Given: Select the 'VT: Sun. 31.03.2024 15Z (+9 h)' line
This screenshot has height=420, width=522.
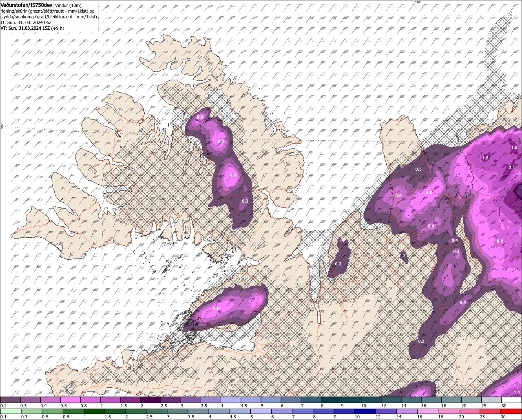Looking at the screenshot, I should 32,28.
